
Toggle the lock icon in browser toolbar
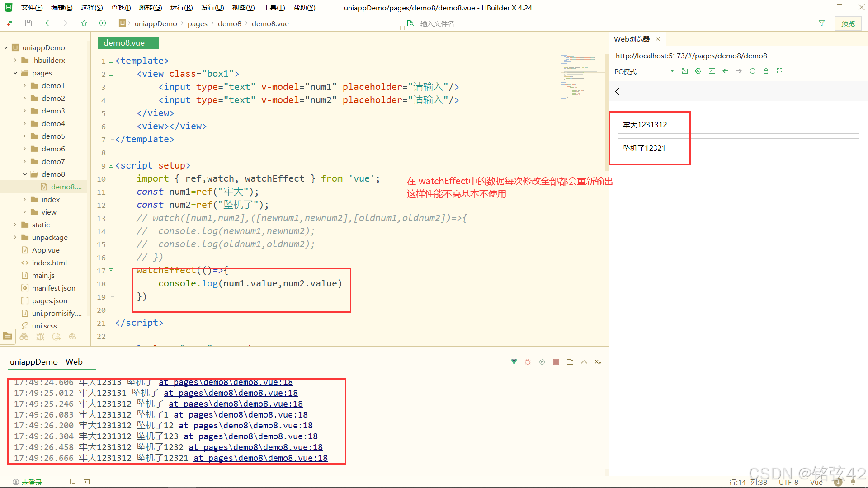point(766,71)
